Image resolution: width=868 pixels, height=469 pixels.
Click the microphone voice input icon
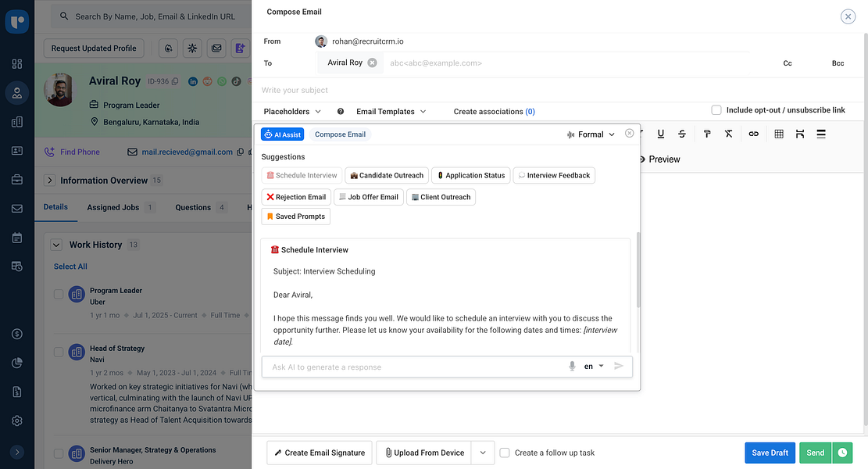[573, 366]
